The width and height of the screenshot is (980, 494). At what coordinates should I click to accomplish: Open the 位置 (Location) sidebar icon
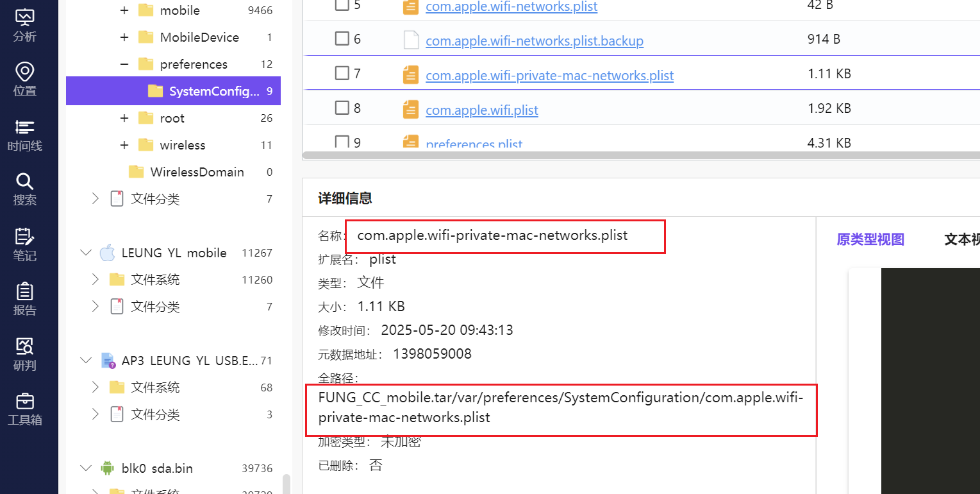pyautogui.click(x=25, y=80)
